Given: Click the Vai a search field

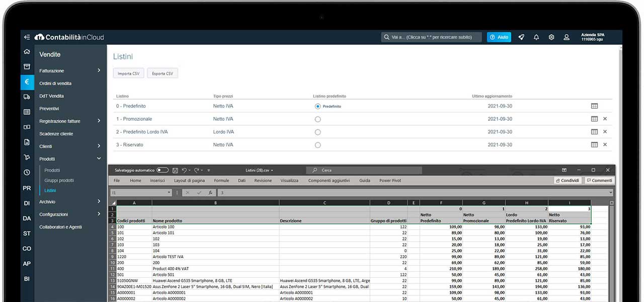Looking at the screenshot, I should pyautogui.click(x=431, y=37).
